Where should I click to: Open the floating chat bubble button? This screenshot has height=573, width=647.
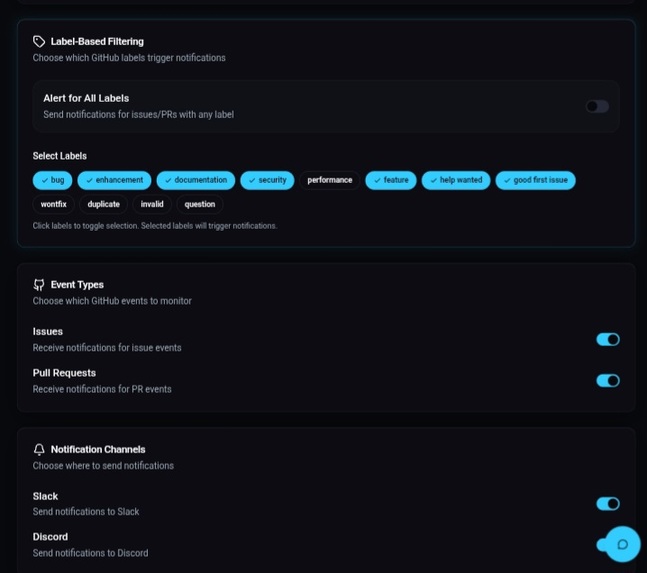(x=623, y=544)
